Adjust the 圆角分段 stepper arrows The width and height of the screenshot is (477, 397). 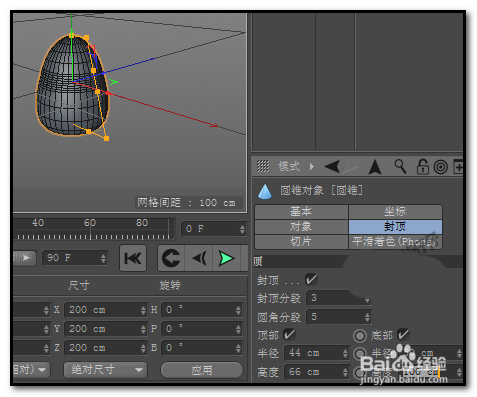[367, 317]
